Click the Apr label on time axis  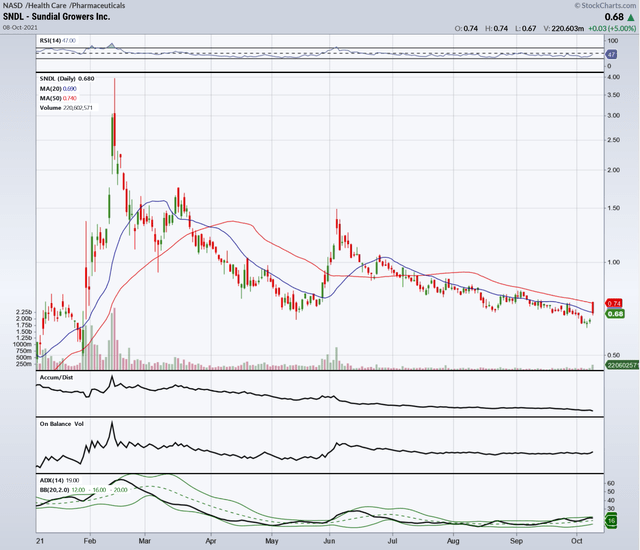point(211,541)
